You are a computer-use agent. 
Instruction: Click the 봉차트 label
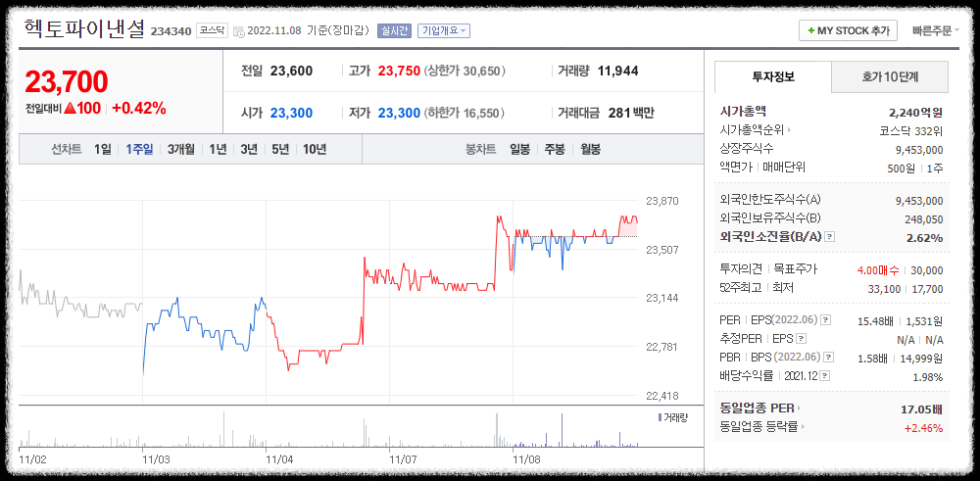(480, 149)
